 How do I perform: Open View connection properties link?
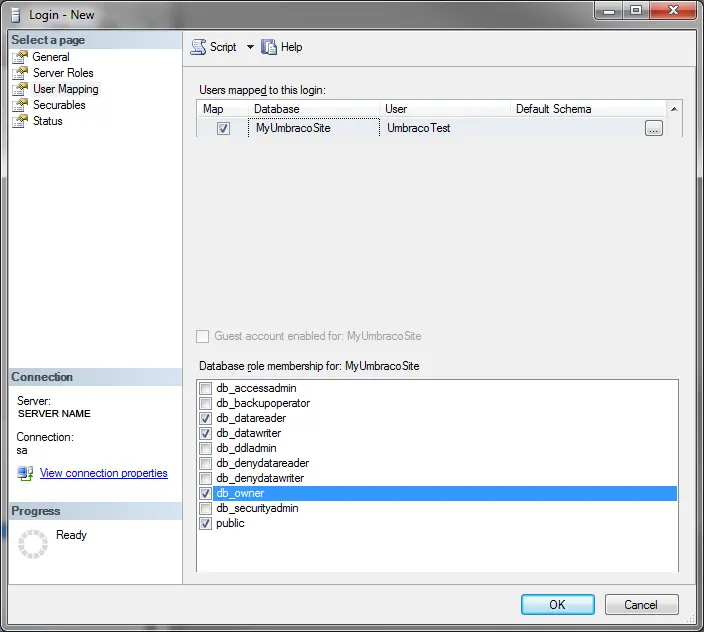tap(103, 473)
